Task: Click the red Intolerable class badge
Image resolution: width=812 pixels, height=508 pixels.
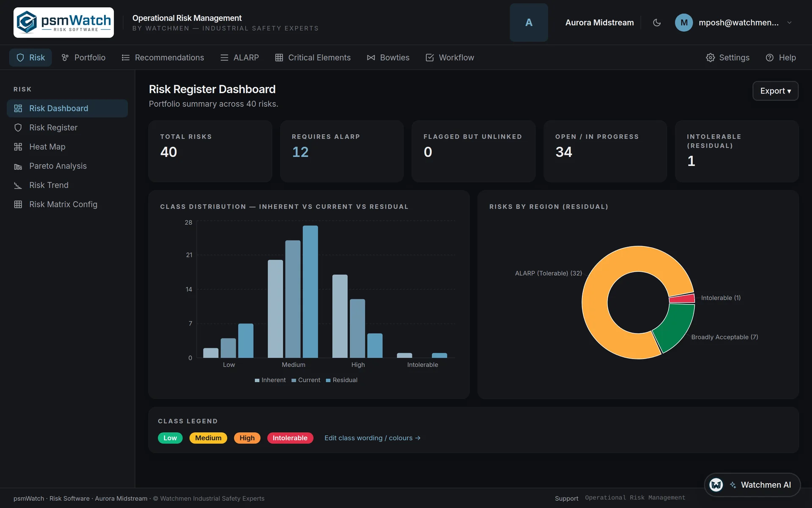Action: click(290, 438)
